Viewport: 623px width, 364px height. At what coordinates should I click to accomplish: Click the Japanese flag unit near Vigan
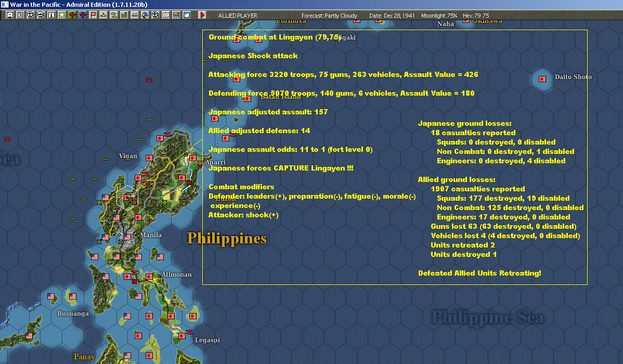tap(149, 158)
